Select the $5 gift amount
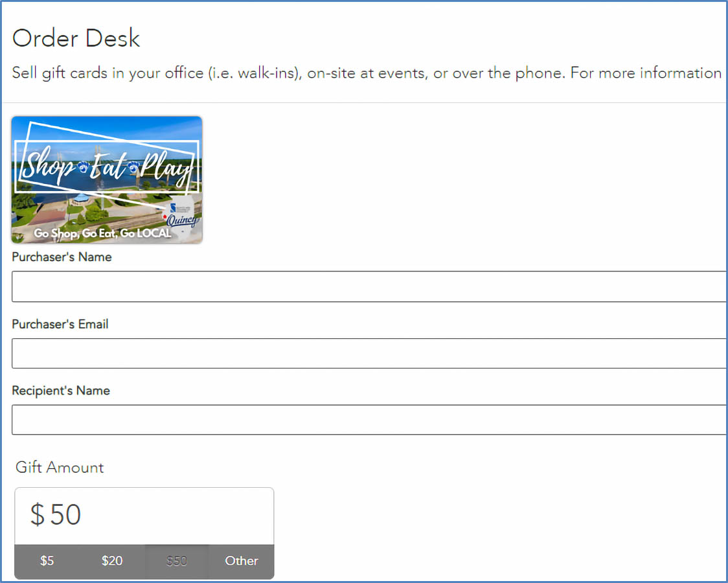Image resolution: width=728 pixels, height=583 pixels. [x=47, y=561]
